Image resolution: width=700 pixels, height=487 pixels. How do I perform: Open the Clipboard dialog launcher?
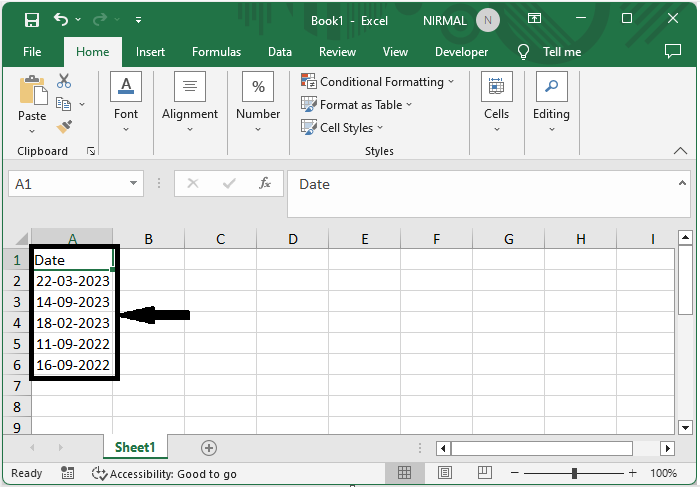click(91, 151)
